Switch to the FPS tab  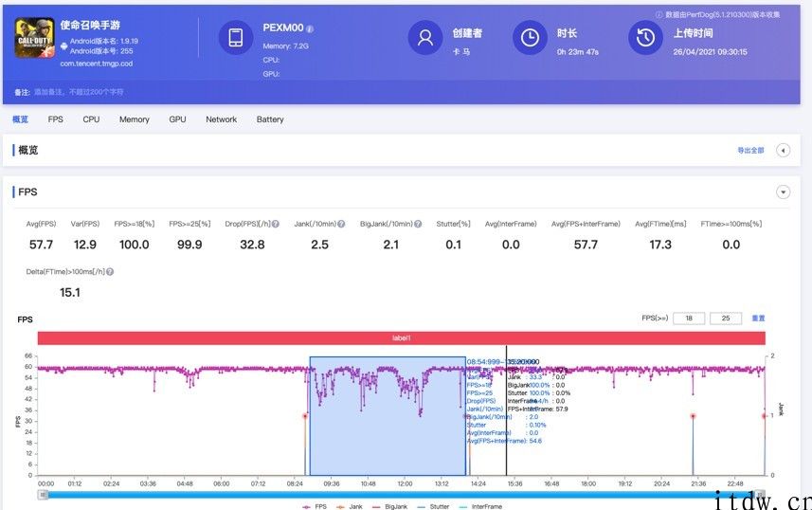click(55, 119)
